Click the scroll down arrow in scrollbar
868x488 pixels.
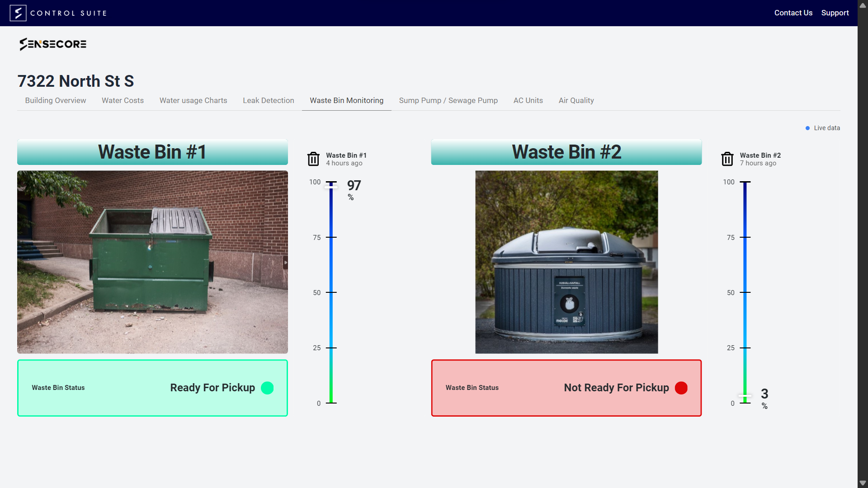(x=863, y=483)
